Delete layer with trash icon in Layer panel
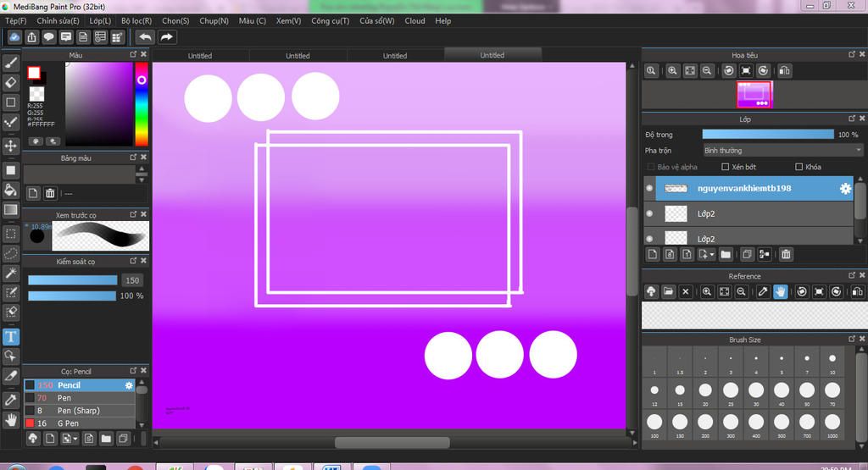The image size is (868, 470). tap(786, 254)
